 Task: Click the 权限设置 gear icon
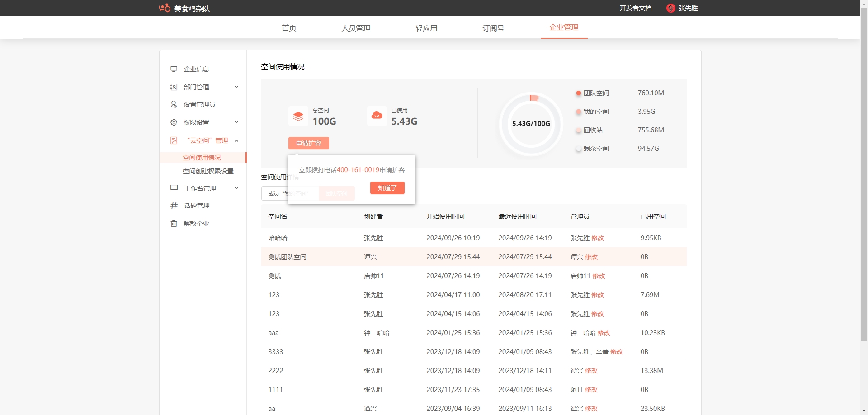coord(174,122)
